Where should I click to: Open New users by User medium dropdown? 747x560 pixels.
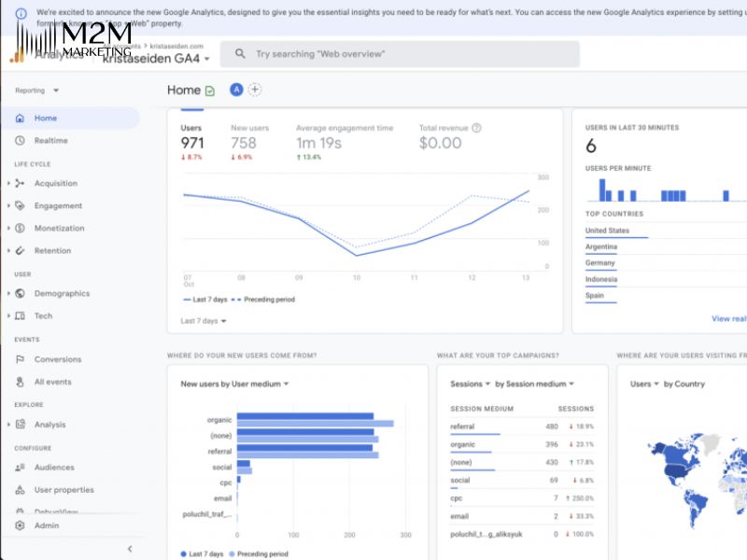click(234, 384)
